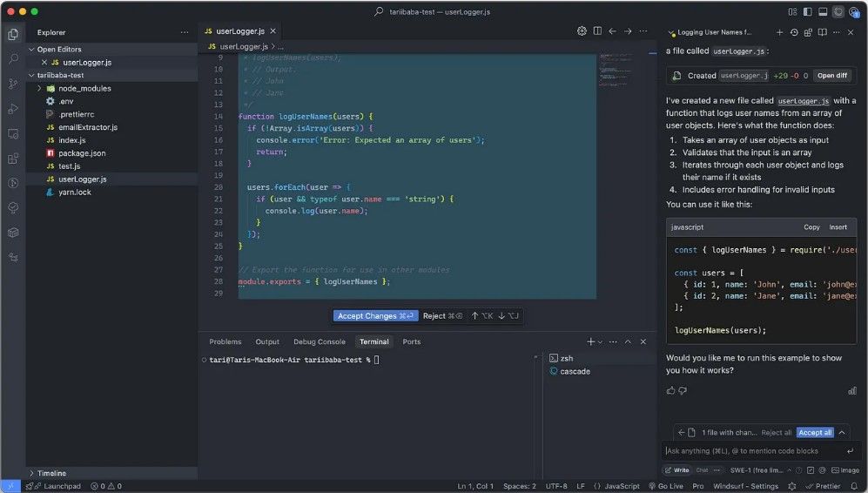Viewport: 868px width, 493px height.
Task: Collapse the changed files bar chevron
Action: click(842, 433)
